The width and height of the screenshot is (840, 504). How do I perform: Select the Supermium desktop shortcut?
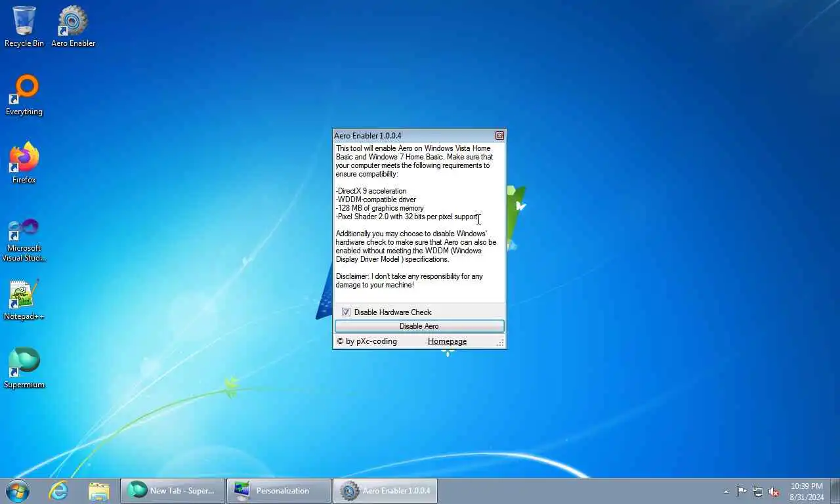pyautogui.click(x=24, y=367)
